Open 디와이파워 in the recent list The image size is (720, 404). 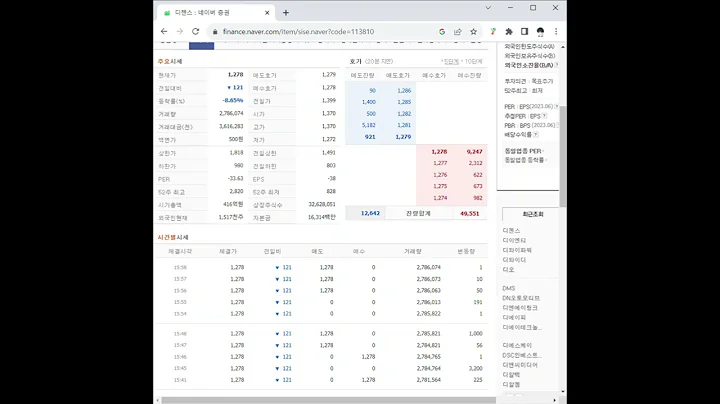coord(517,250)
